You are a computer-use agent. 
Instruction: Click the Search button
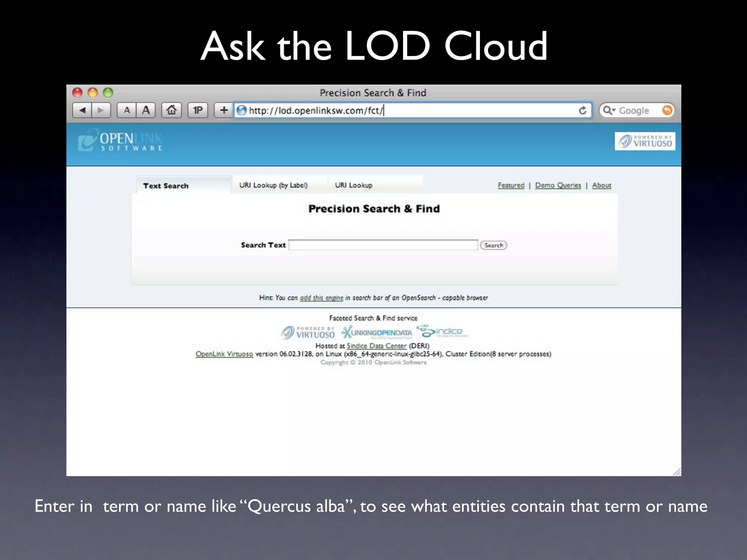[x=494, y=245]
